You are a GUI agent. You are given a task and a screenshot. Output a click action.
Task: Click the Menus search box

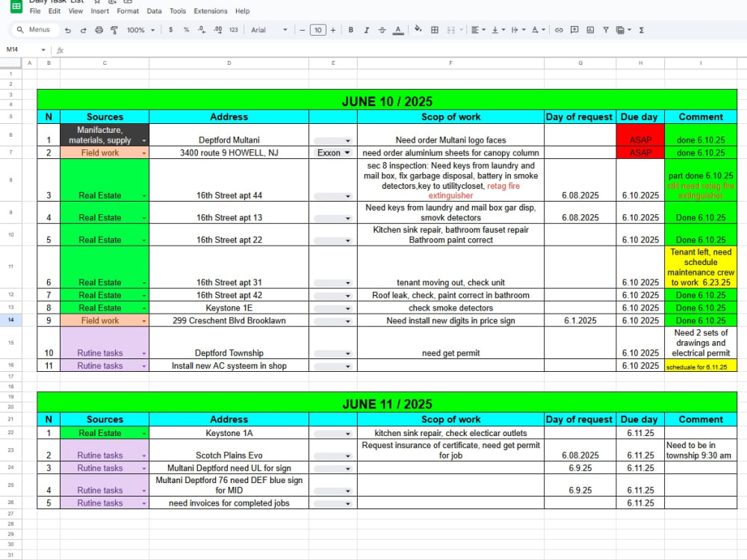[36, 30]
